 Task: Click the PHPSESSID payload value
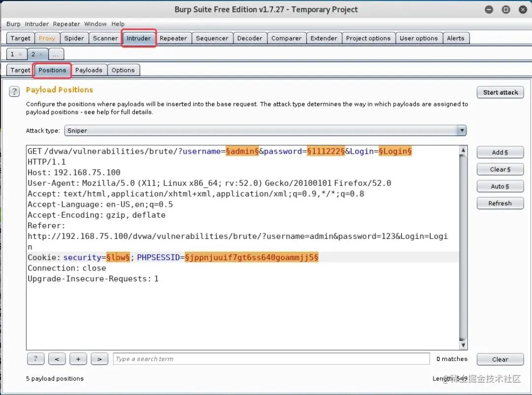tap(251, 258)
